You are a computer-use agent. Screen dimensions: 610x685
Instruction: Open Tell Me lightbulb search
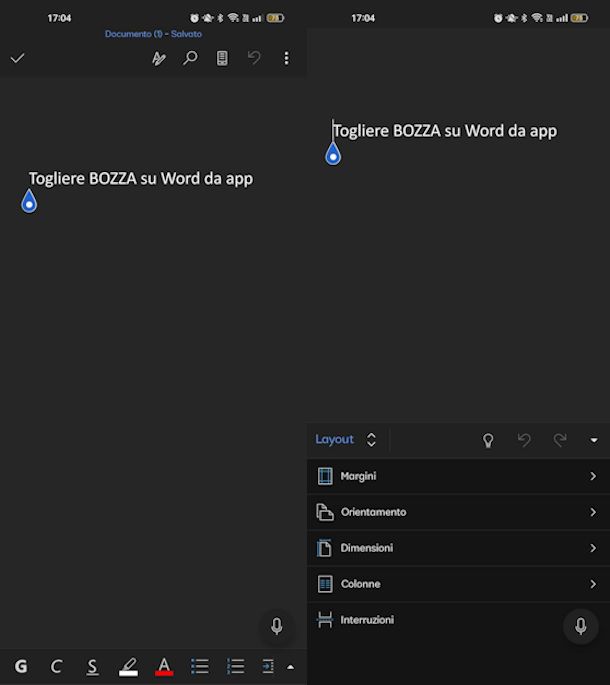coord(488,440)
